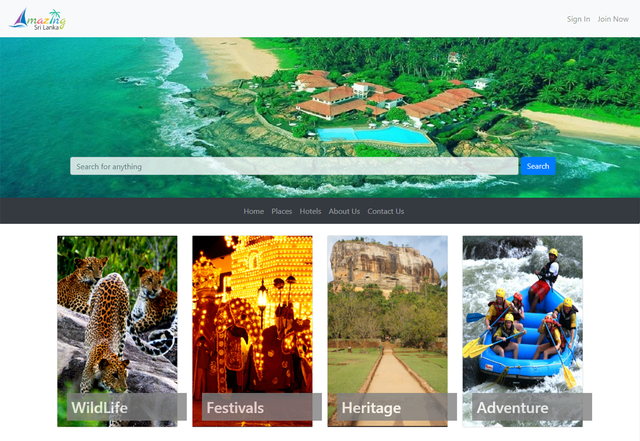This screenshot has height=441, width=640.
Task: Open the Sign In link
Action: click(x=578, y=19)
